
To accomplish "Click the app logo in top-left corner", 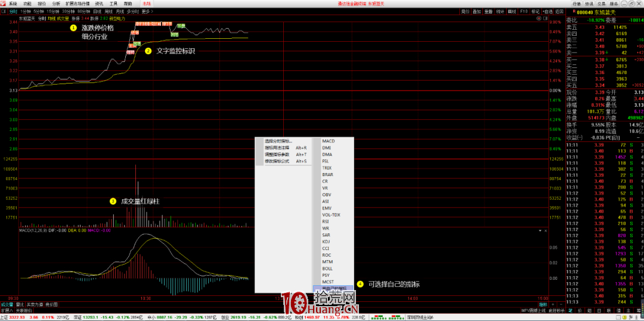I will [4, 4].
